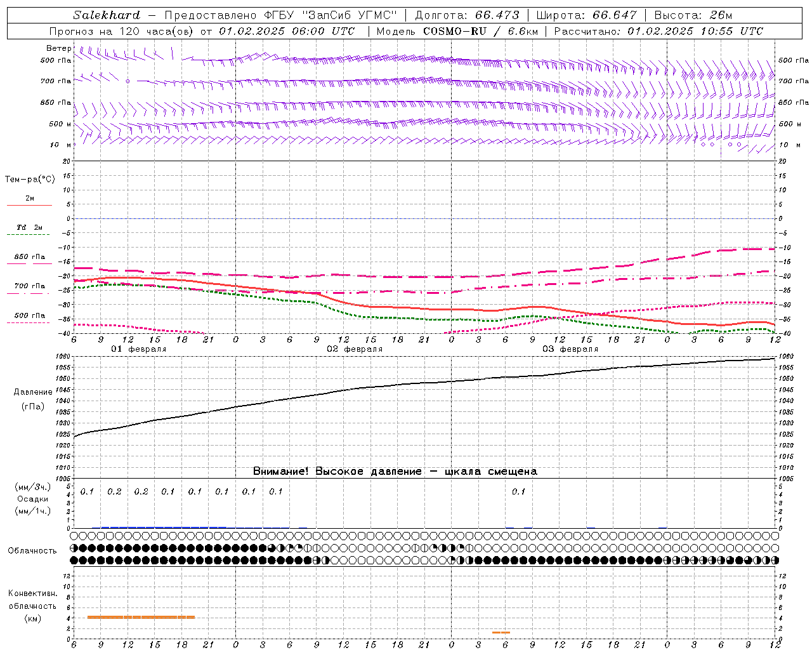Click the '500 гПа' entry in the temperature legend
The height and width of the screenshot is (650, 812).
click(x=30, y=315)
